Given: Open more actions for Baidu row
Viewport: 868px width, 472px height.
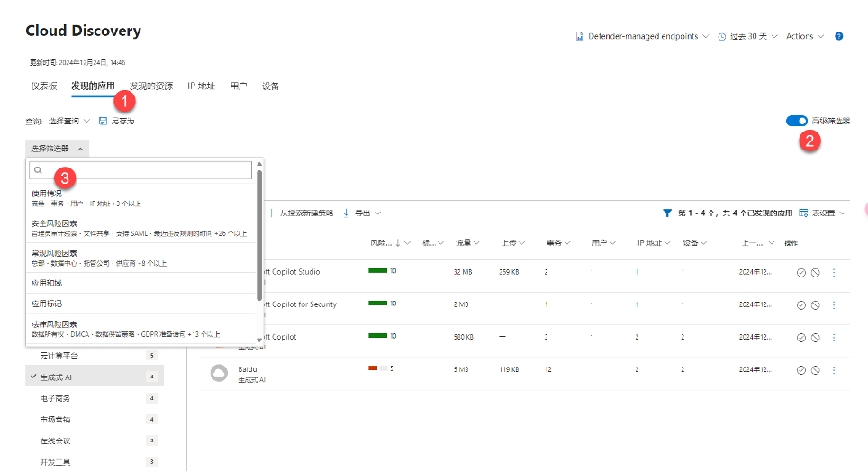Looking at the screenshot, I should pyautogui.click(x=834, y=370).
